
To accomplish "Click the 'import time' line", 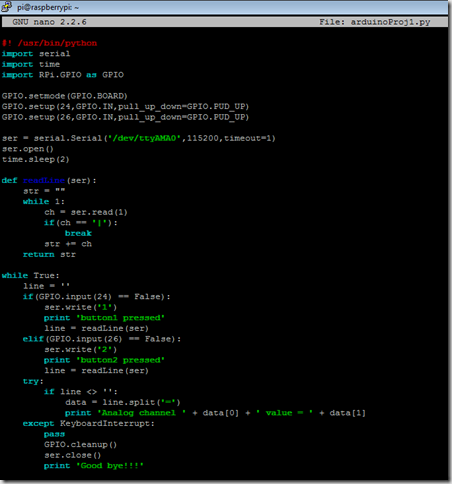I will (31, 64).
